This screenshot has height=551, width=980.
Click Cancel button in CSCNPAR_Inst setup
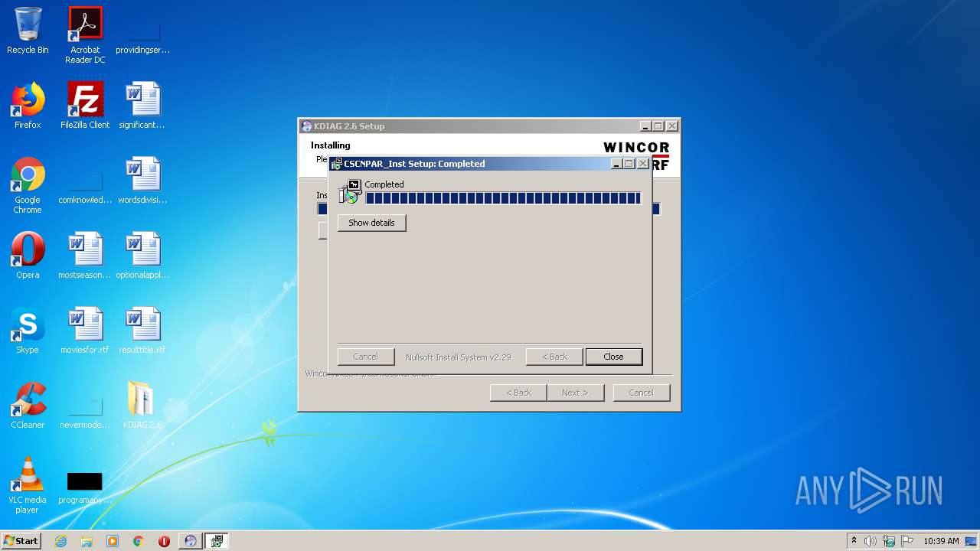coord(365,357)
